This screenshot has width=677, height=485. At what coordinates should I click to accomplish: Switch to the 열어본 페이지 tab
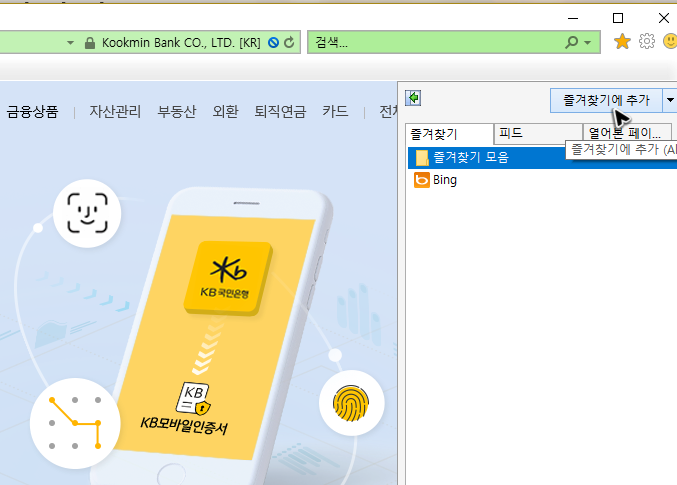coord(627,133)
